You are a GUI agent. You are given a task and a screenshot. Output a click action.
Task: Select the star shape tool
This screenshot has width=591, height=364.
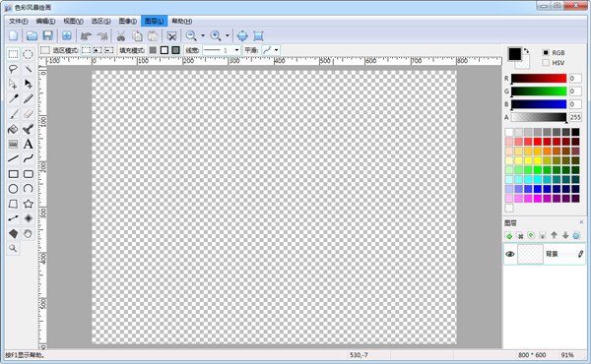click(x=28, y=204)
